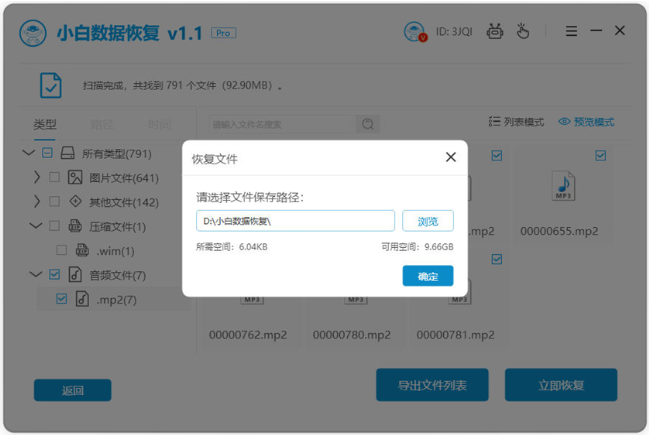Confirm with the 确定 button

coord(427,276)
